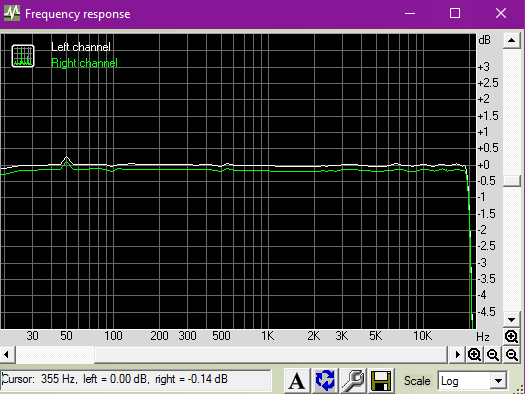Minimize the Frequency response window
Image resolution: width=525 pixels, height=394 pixels.
[x=410, y=13]
